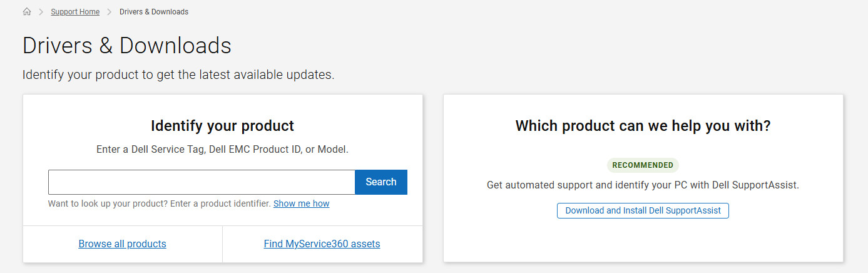Go to Browse all products
Screen dimensions: 868x273
click(122, 244)
